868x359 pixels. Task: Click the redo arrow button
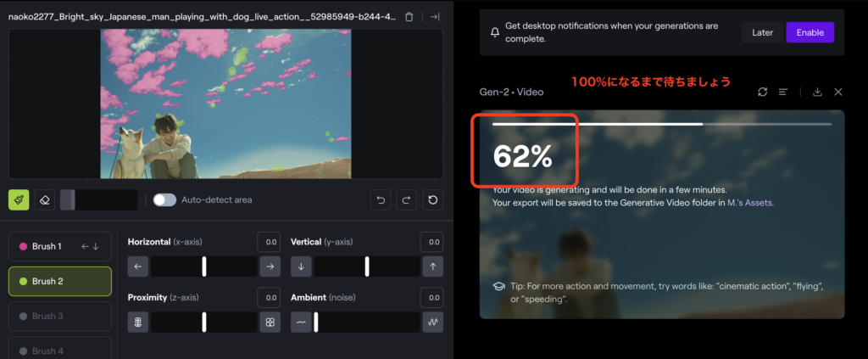[407, 200]
